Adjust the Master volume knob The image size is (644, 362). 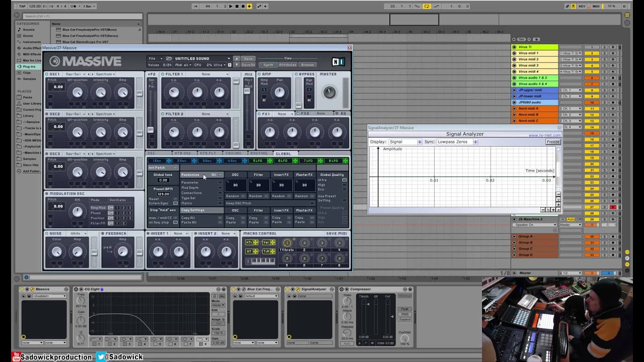329,92
